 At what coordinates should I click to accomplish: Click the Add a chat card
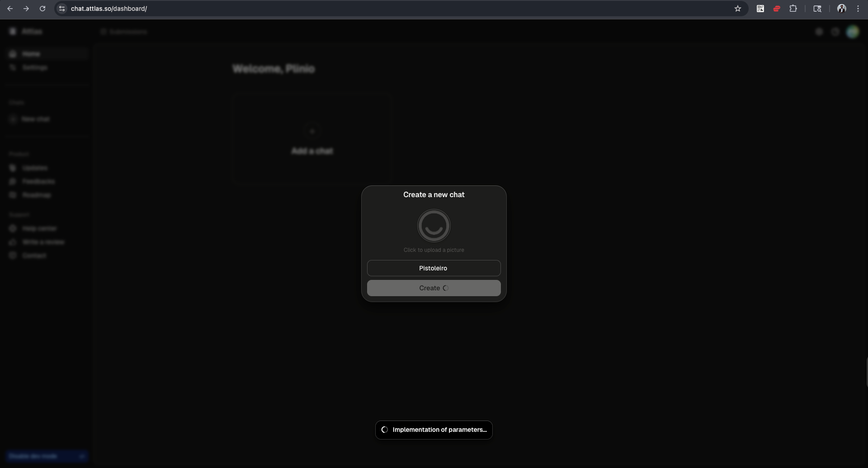311,139
